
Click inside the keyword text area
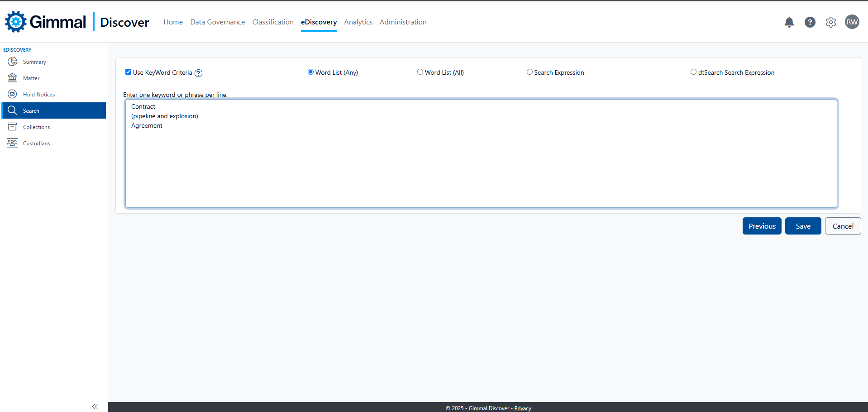pos(481,163)
